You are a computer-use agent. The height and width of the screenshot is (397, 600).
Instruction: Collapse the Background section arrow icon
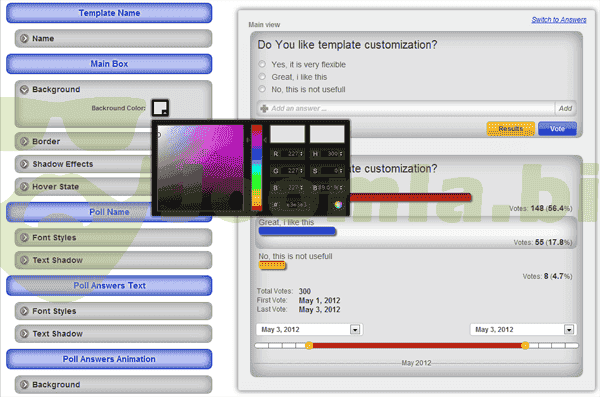point(24,89)
